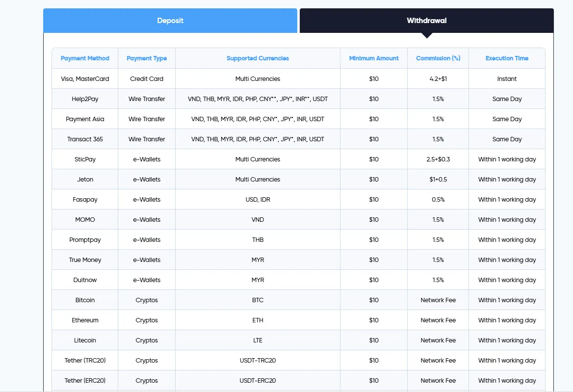This screenshot has width=573, height=392.
Task: Select the VND currency cell
Action: [258, 220]
